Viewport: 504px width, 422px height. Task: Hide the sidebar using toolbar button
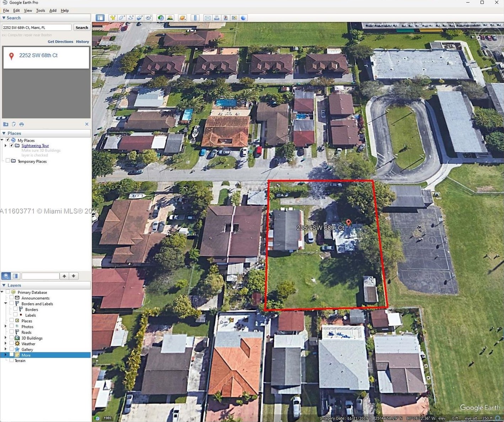click(100, 18)
